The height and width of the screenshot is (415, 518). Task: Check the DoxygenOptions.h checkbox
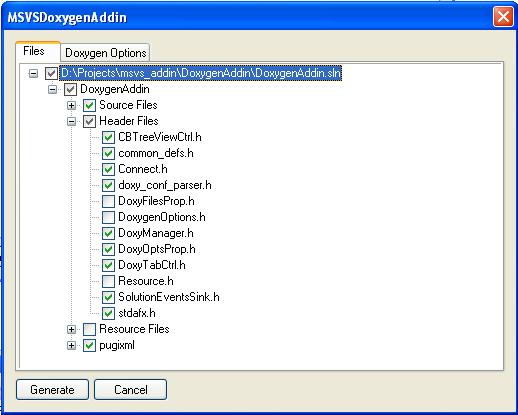[x=108, y=217]
